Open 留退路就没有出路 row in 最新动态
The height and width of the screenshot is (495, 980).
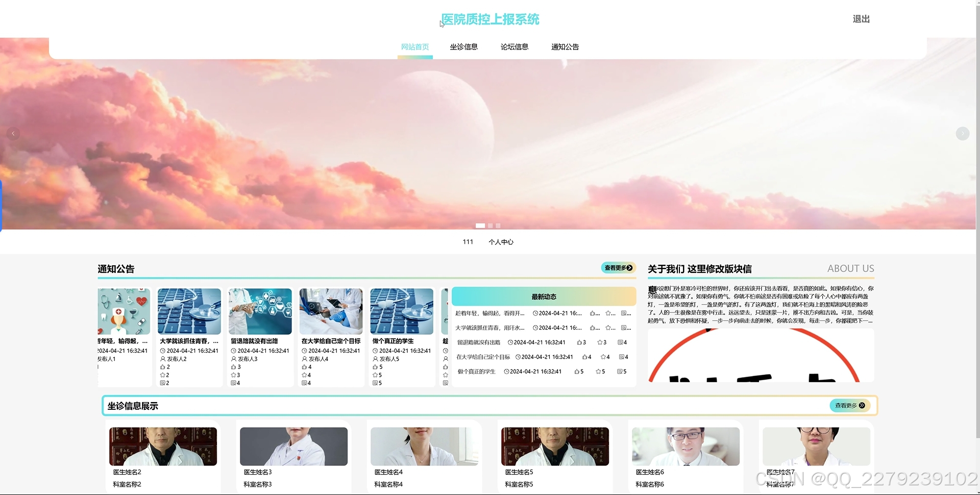tap(544, 342)
